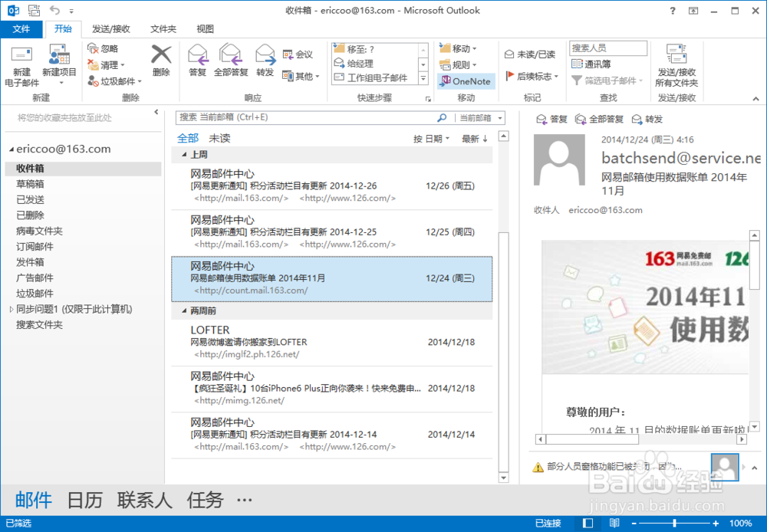Click Forward (转发) in the reading pane
This screenshot has width=767, height=532.
point(647,120)
